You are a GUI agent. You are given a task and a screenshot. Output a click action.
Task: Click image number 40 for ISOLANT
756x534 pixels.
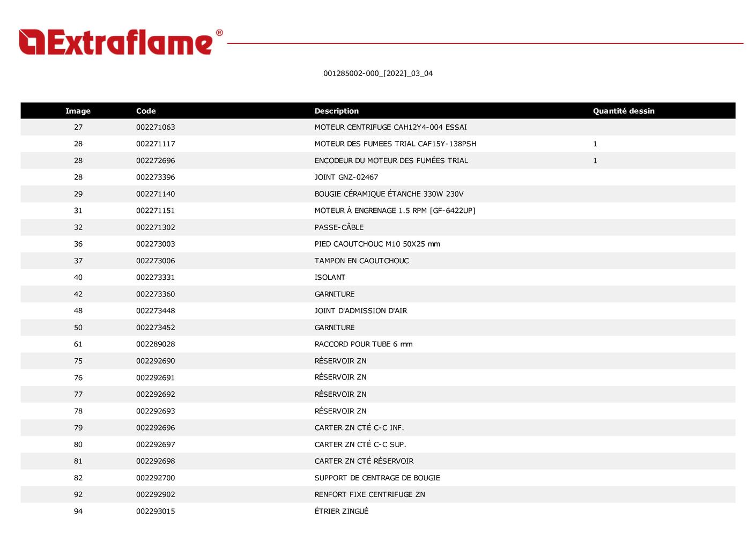click(x=78, y=277)
